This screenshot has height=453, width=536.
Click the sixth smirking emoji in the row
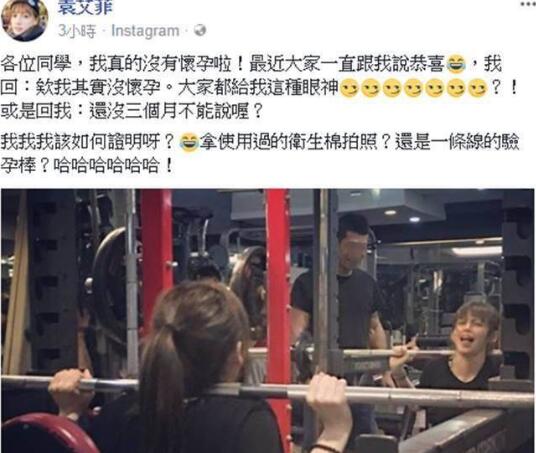tap(456, 89)
